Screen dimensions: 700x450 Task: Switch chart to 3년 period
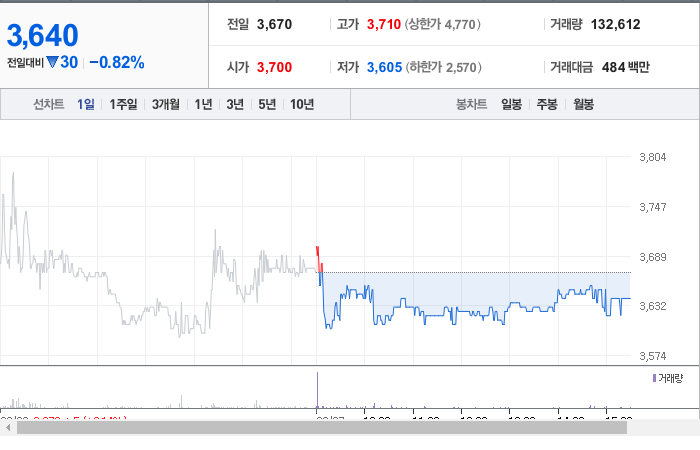235,104
